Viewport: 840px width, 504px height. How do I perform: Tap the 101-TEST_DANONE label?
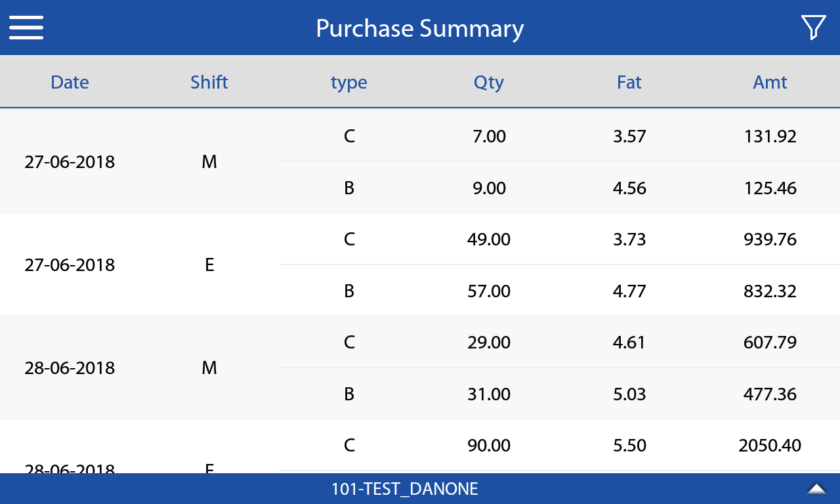point(404,489)
